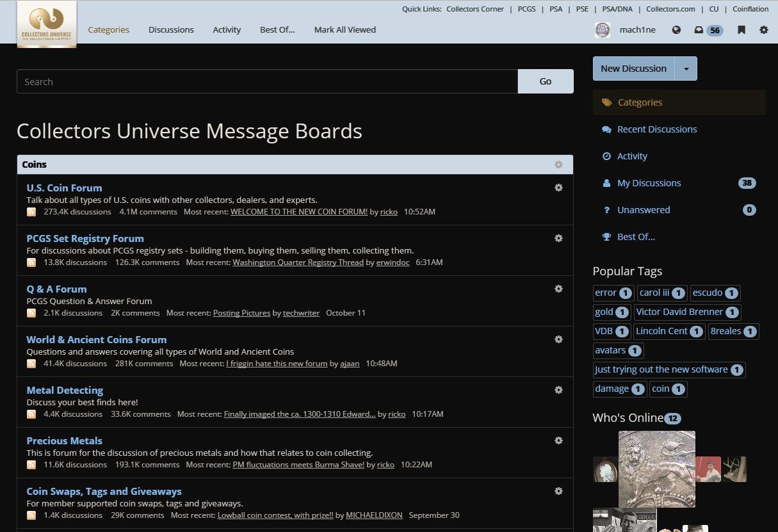The height and width of the screenshot is (532, 778).
Task: Select the 'error' popular tag
Action: [x=613, y=293]
